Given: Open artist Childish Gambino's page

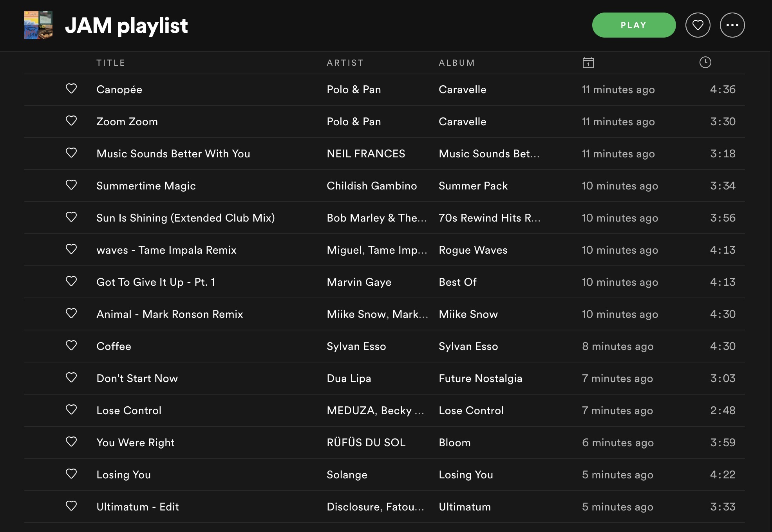Looking at the screenshot, I should click(371, 186).
